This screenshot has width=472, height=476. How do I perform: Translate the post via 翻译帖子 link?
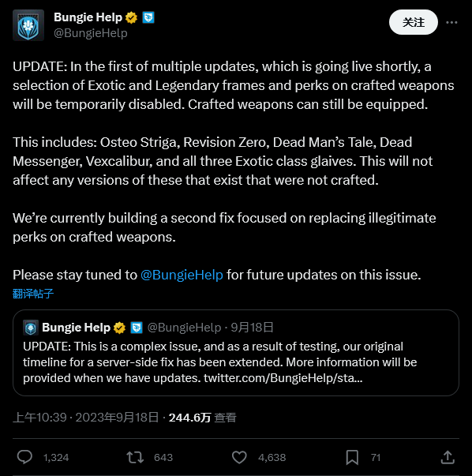click(33, 294)
